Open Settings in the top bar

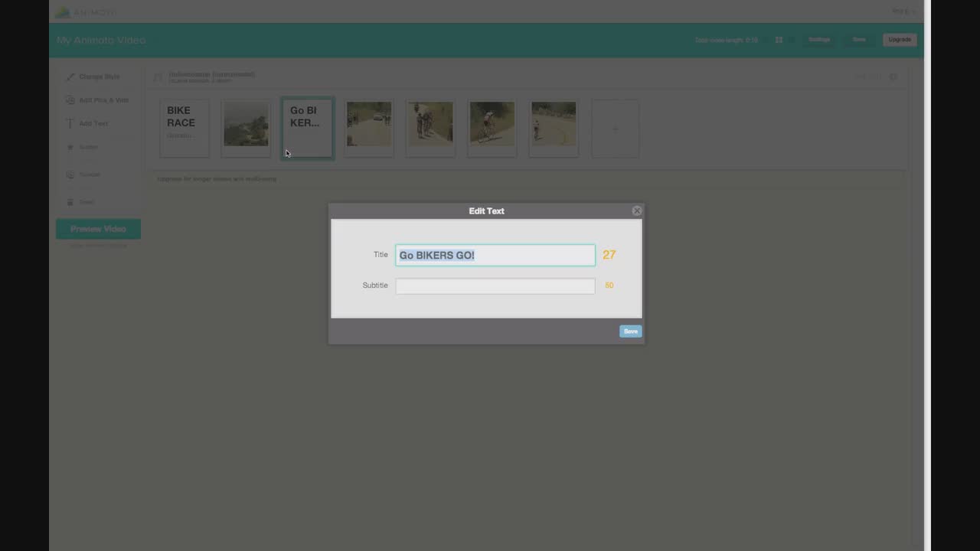819,40
